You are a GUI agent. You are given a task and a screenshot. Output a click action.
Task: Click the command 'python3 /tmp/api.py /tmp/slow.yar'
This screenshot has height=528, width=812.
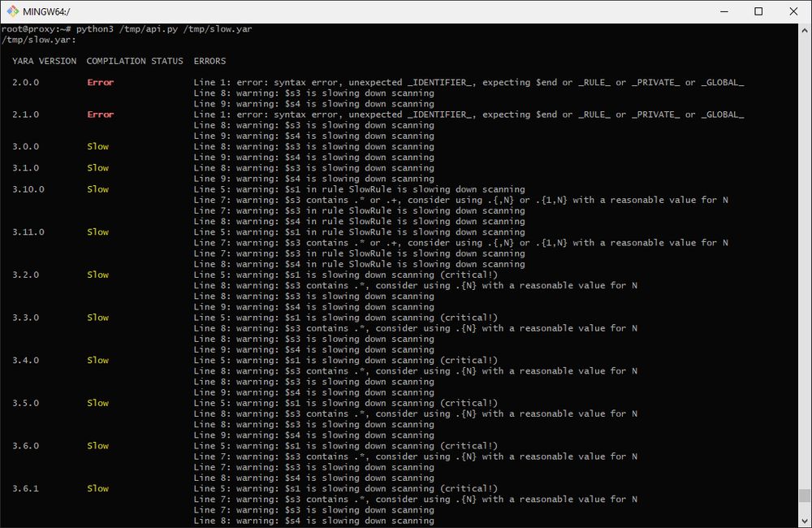click(x=164, y=29)
